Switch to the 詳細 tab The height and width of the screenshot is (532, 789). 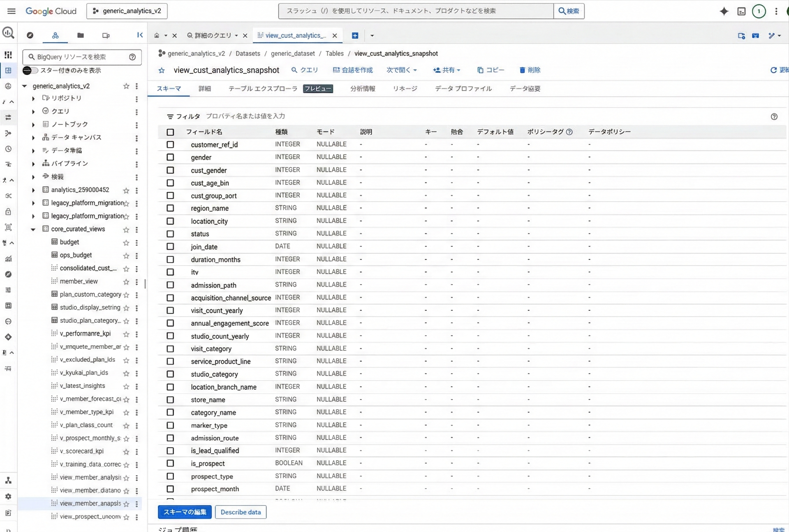click(204, 88)
